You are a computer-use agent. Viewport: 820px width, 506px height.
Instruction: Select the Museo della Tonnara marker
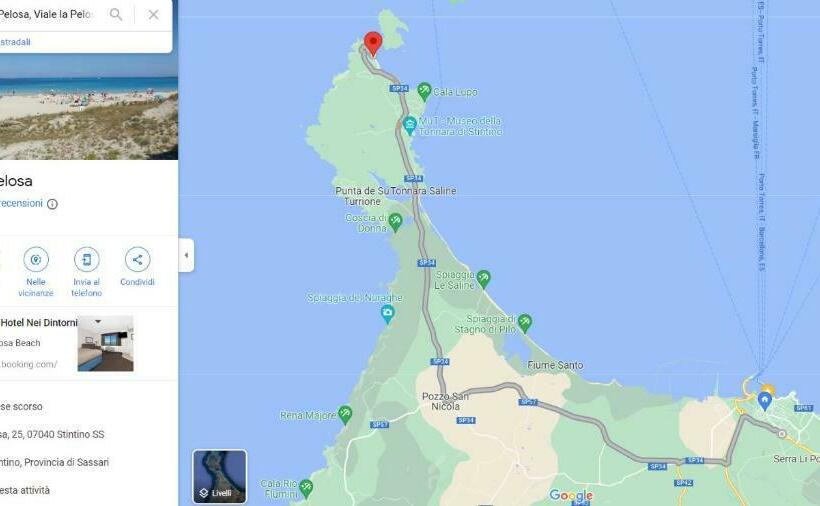click(x=409, y=126)
